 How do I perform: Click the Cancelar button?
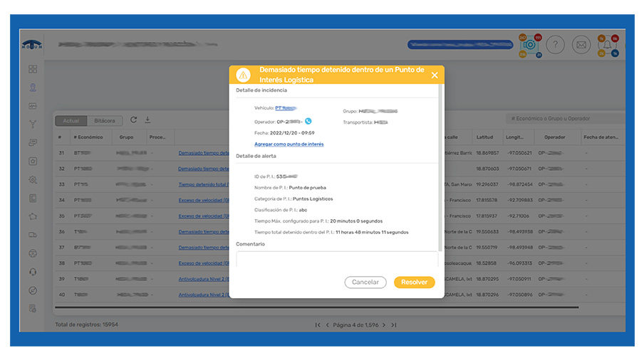point(365,282)
